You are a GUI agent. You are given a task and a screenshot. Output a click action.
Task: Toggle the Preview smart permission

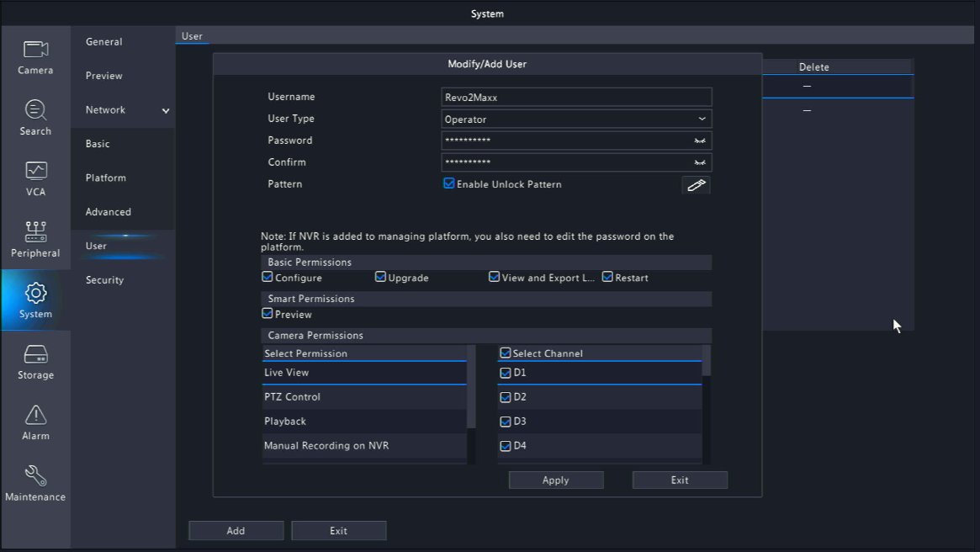click(268, 314)
